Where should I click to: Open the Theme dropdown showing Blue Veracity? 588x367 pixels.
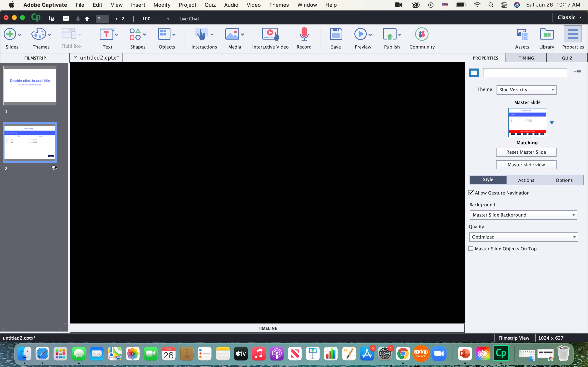coord(526,90)
